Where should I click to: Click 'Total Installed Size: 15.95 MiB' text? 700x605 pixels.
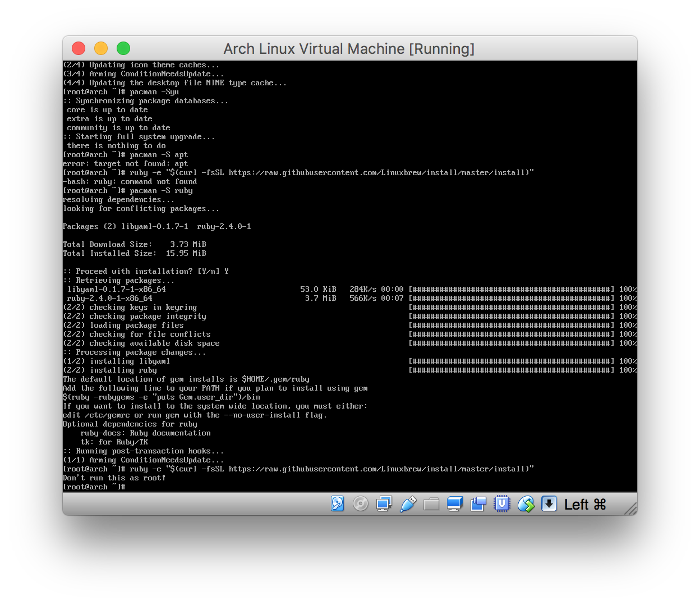(x=135, y=254)
